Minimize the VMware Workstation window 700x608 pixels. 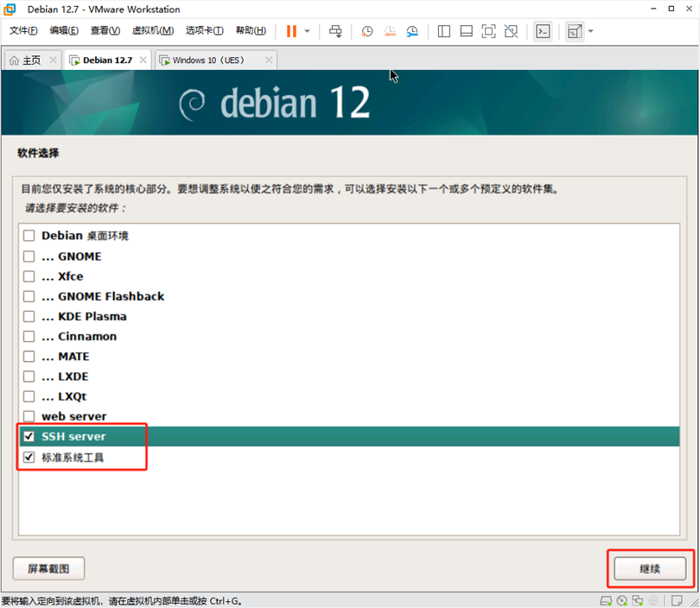click(x=653, y=9)
